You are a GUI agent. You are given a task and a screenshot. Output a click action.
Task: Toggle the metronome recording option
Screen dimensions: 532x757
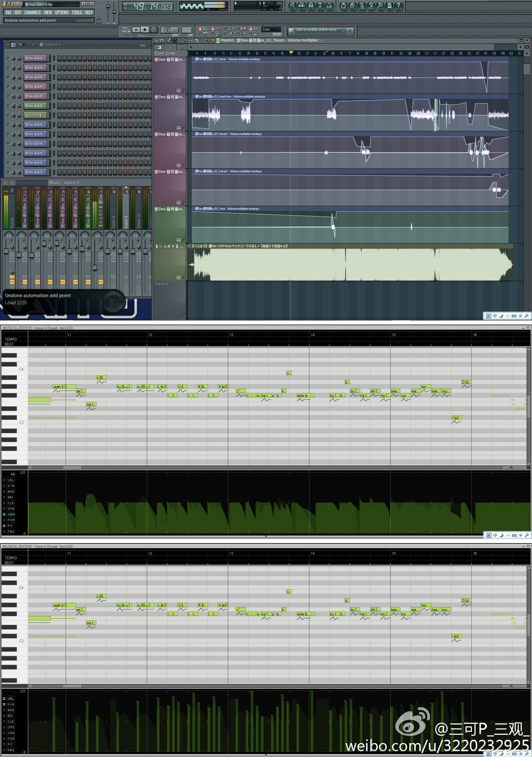point(203,34)
